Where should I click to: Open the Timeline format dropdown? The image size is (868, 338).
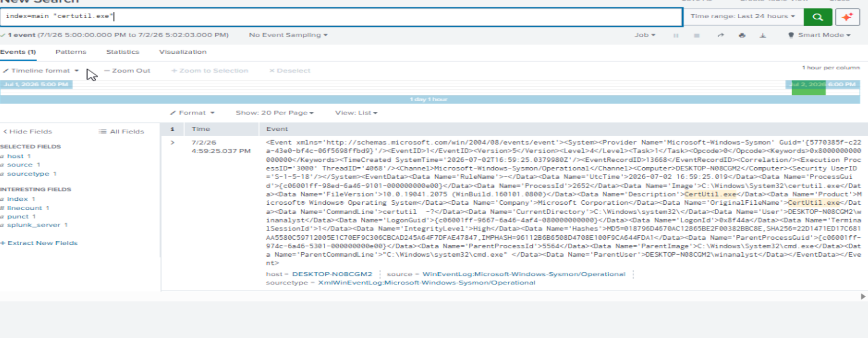coord(41,71)
